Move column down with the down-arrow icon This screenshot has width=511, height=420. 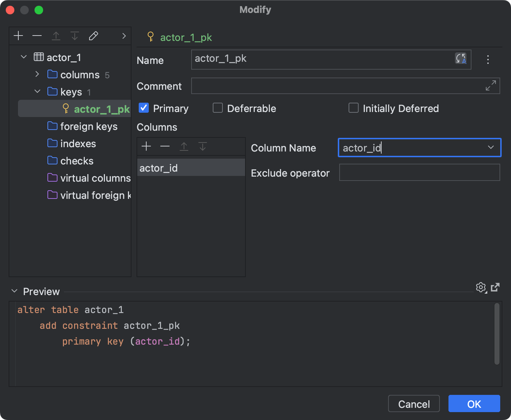203,146
